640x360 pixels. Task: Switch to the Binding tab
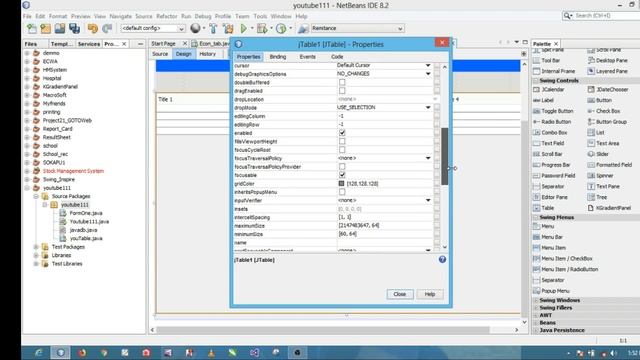pyautogui.click(x=278, y=57)
